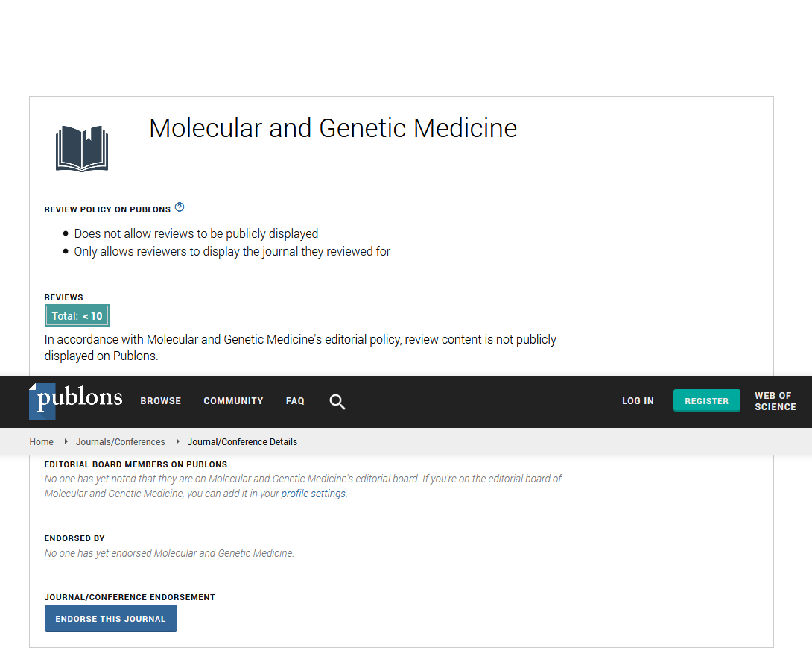Go to the FAQ page
This screenshot has height=662, width=812.
295,401
